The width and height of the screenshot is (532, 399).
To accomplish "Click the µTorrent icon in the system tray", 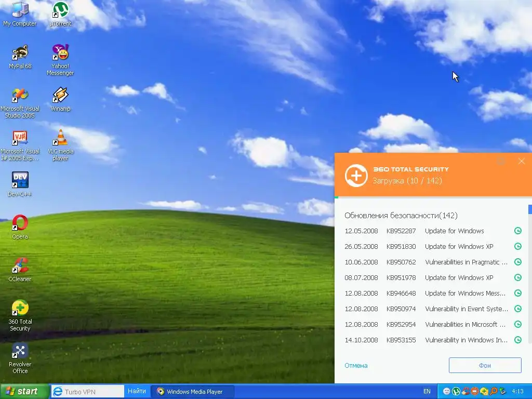I will coord(456,391).
